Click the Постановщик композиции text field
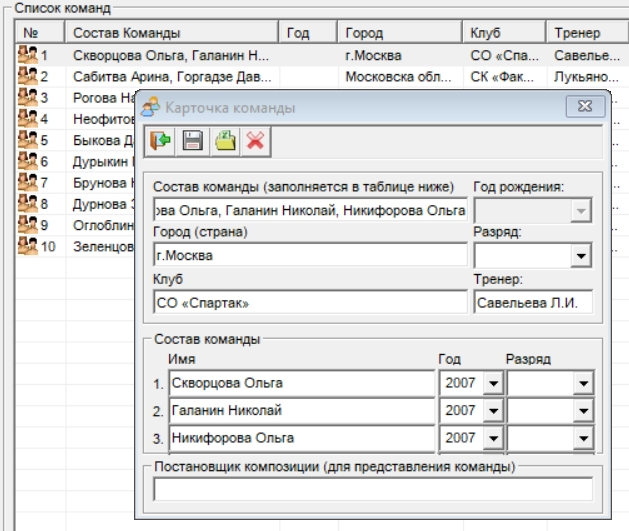 (x=372, y=489)
